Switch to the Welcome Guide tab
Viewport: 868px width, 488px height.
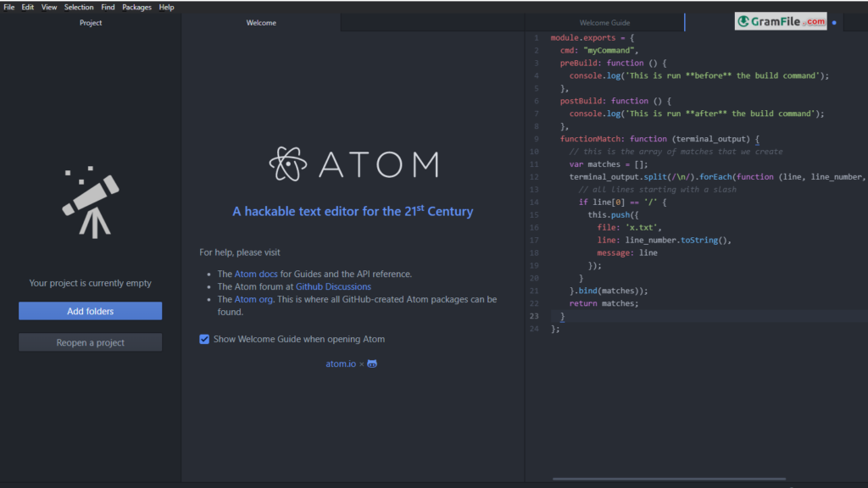[x=604, y=23]
